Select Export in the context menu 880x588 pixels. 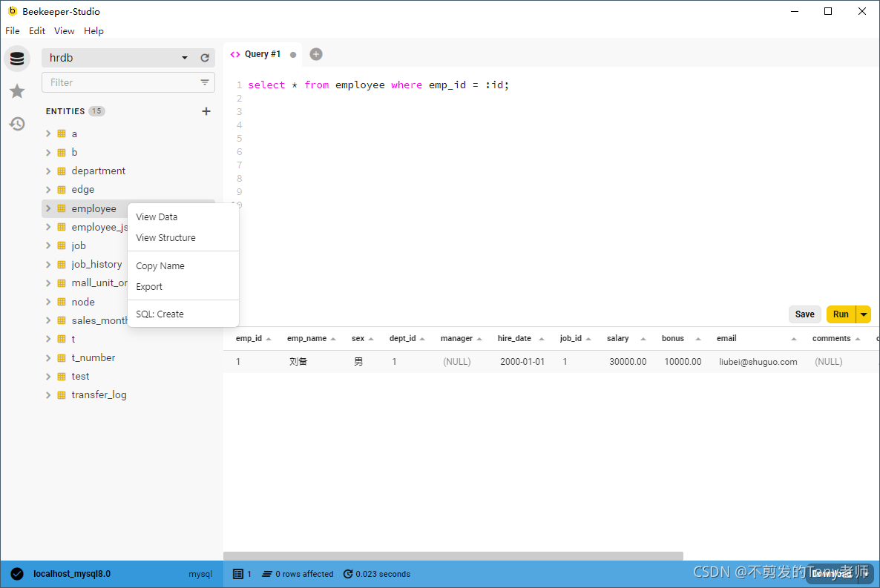[x=149, y=287]
